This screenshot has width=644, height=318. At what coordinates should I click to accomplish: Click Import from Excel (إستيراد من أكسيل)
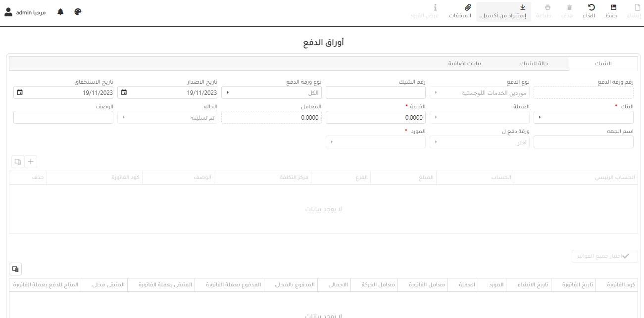coord(503,11)
